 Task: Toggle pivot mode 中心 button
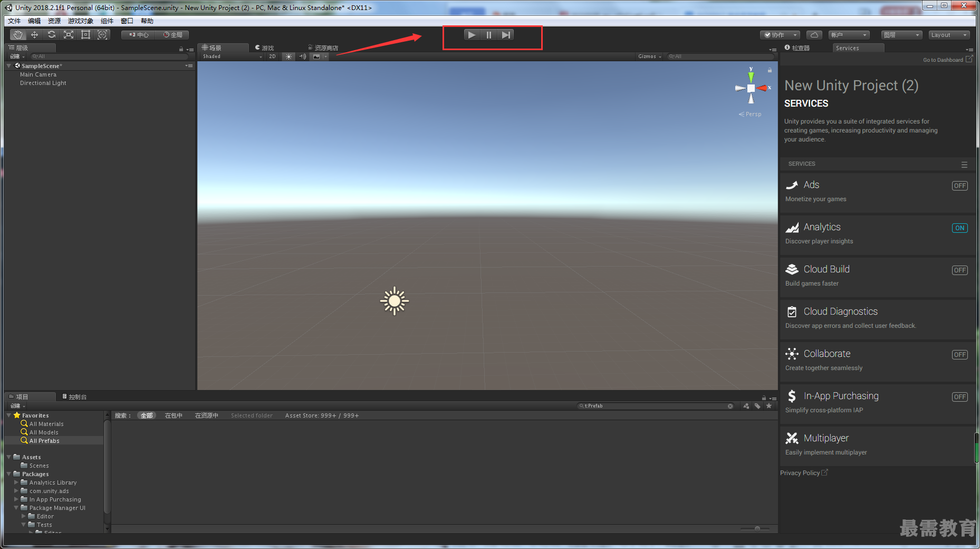(x=139, y=35)
